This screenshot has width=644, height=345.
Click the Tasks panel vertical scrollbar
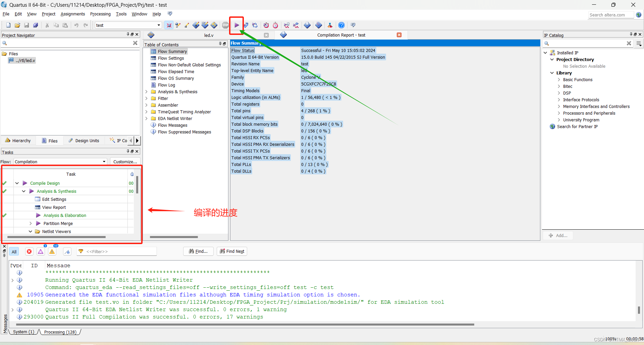click(x=137, y=185)
